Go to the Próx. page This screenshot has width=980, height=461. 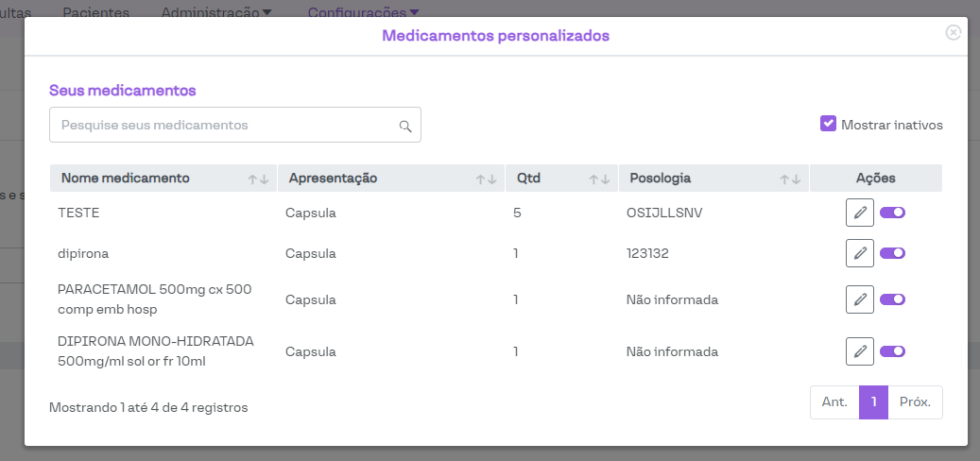coord(915,401)
